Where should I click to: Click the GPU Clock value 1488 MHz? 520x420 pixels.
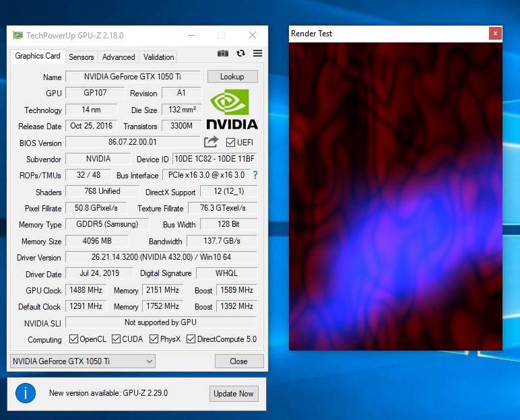tap(86, 290)
